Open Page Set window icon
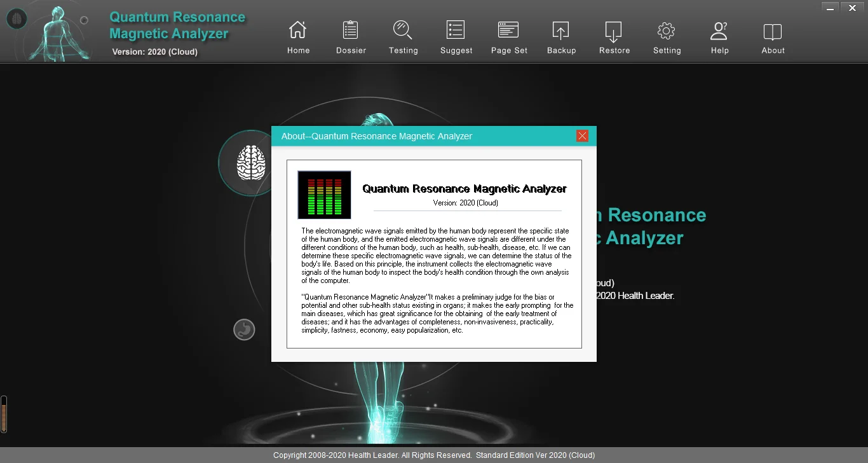Viewport: 868px width, 463px height. coord(508,30)
